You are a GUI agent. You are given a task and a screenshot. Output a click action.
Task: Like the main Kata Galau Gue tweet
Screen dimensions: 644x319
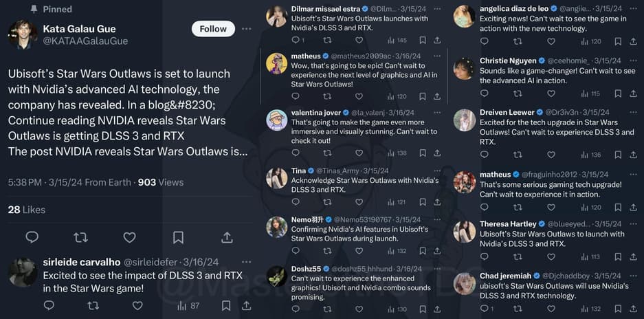[x=129, y=237]
